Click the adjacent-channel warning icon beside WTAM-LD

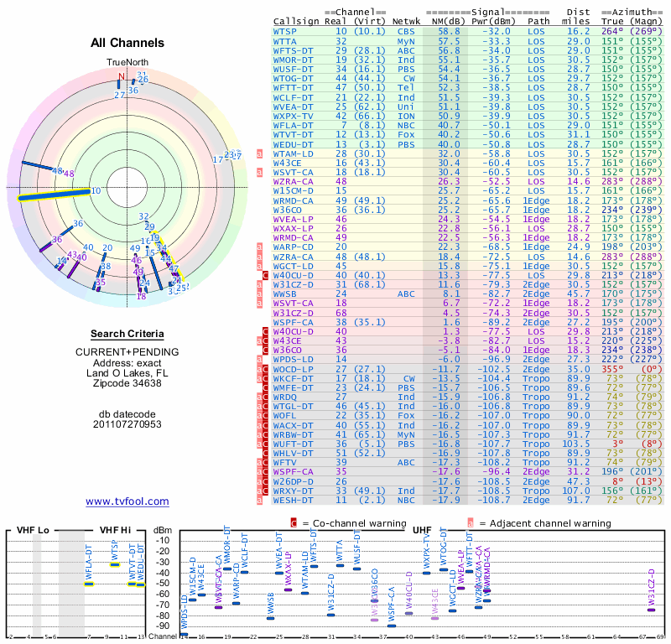coord(261,153)
